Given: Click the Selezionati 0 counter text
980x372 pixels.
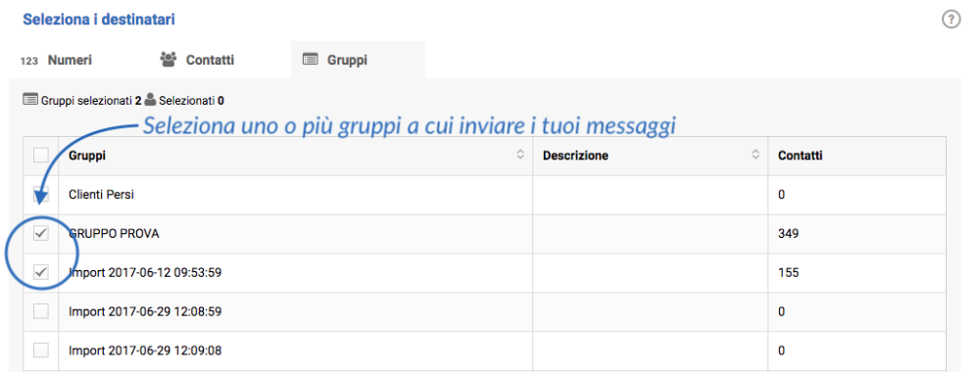Looking at the screenshot, I should 191,100.
